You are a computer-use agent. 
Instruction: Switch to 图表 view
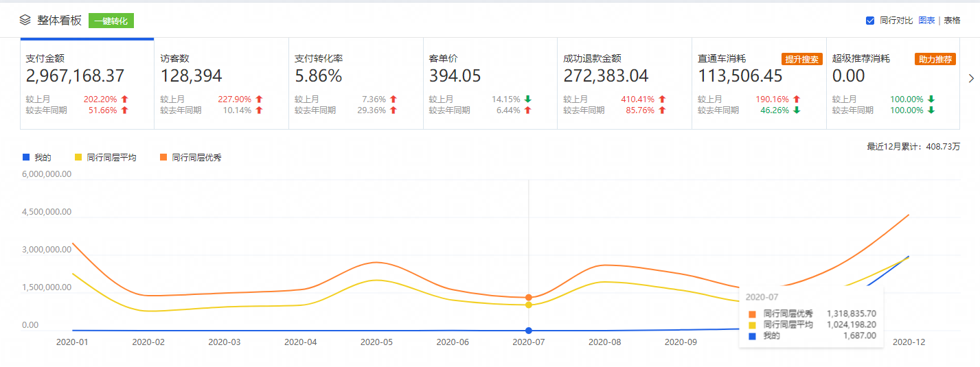[x=926, y=21]
